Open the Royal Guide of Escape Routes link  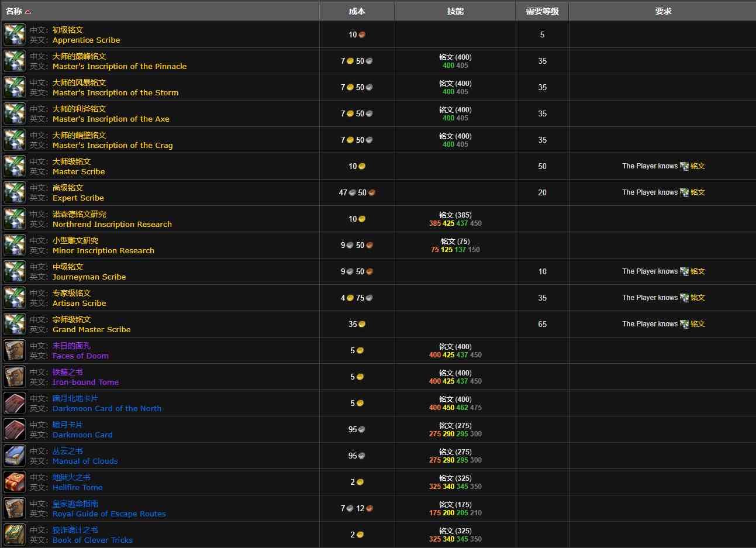(x=109, y=513)
